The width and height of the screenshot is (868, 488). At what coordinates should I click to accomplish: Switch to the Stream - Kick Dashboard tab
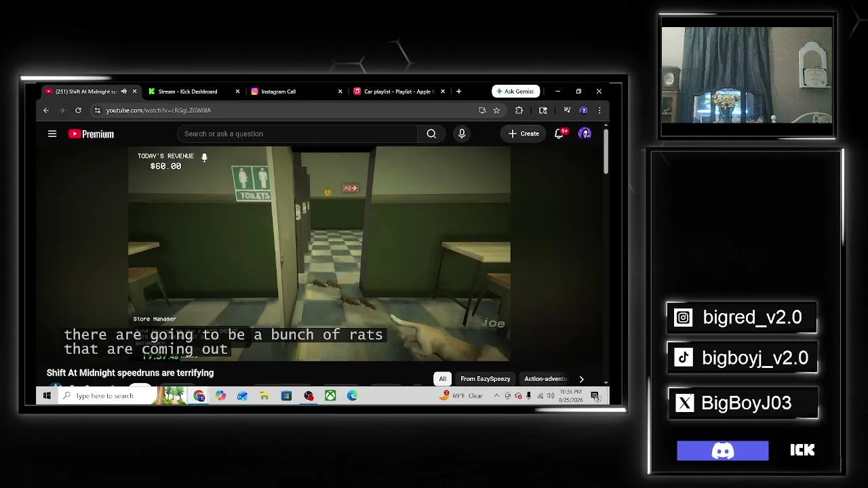click(x=188, y=91)
